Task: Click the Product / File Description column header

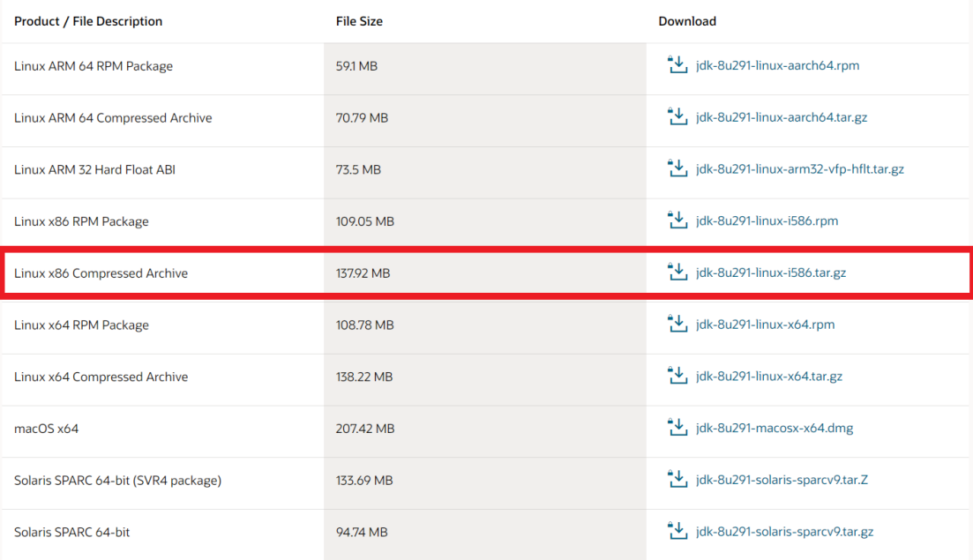Action: 88,21
